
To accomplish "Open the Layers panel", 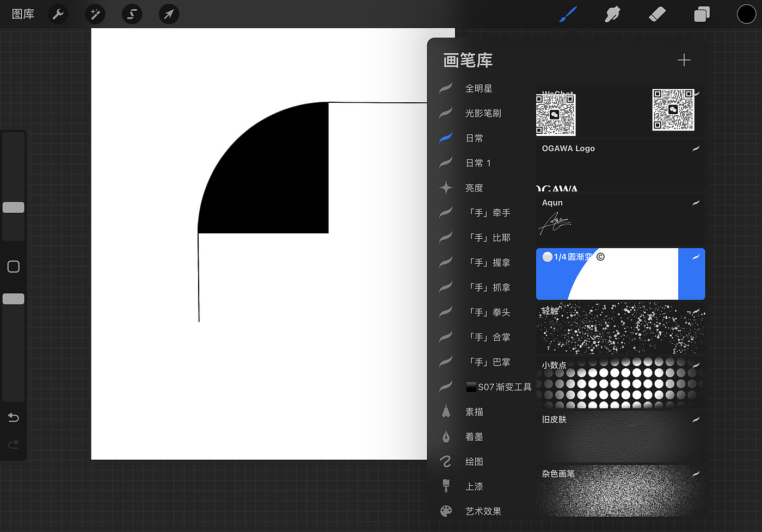I will click(702, 14).
